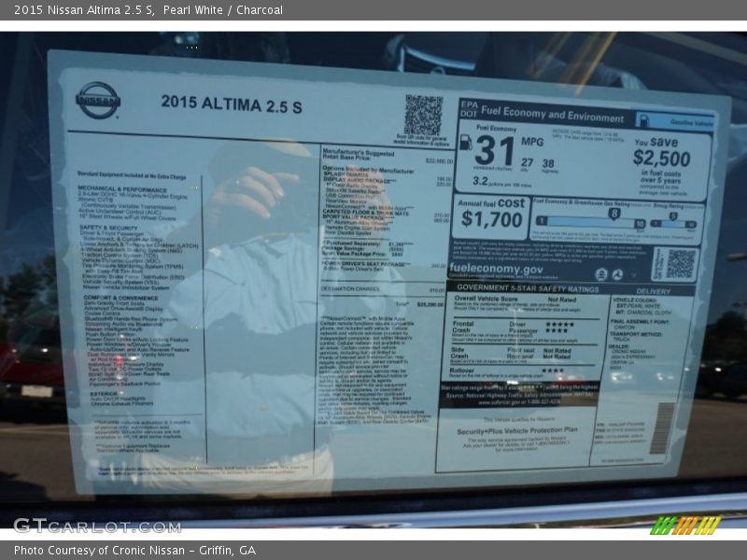This screenshot has height=560, width=747.
Task: Click the QR code next to fueleconomy.gov
Action: (x=680, y=264)
